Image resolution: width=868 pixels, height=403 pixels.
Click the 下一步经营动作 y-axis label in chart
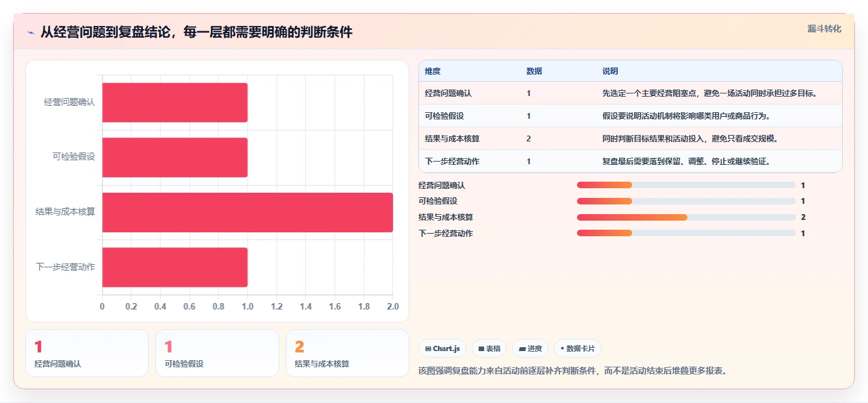66,267
